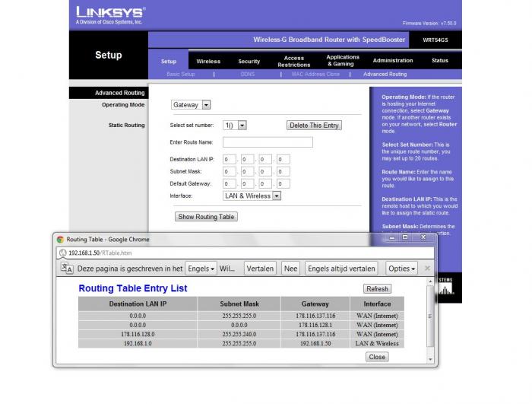The image size is (532, 404).
Task: Click the first octet field of Subnet Mask
Action: 230,172
